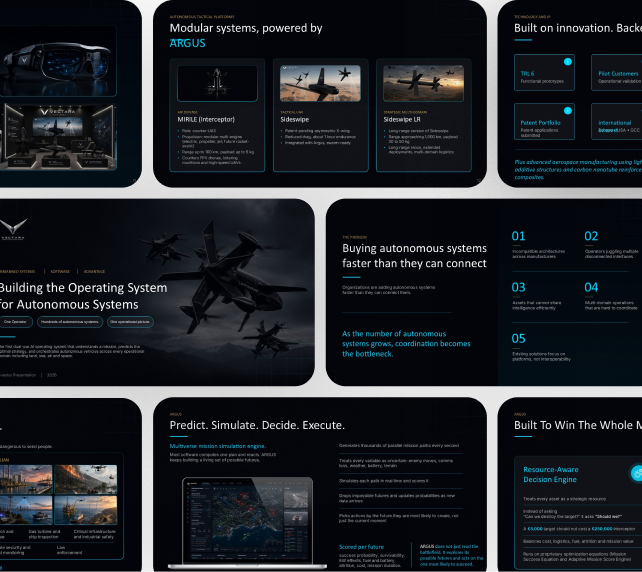
Task: Click the "Scored per future" label
Action: tap(362, 547)
